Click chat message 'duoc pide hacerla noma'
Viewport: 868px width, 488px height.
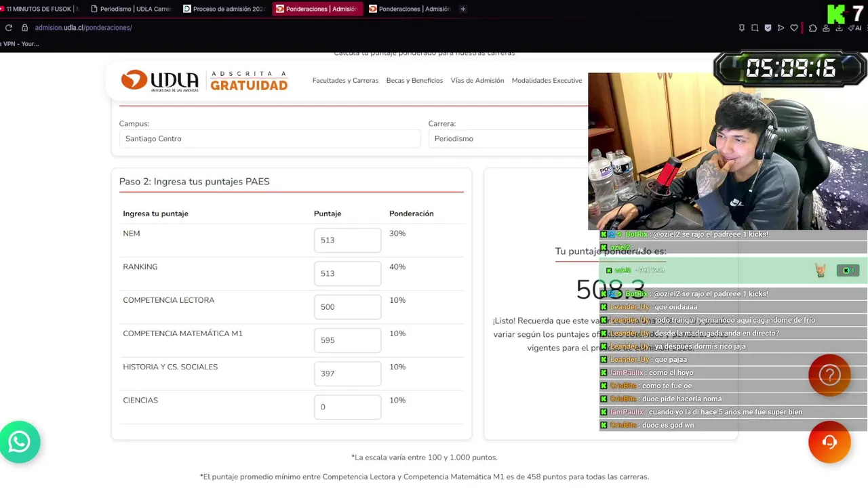pos(682,399)
